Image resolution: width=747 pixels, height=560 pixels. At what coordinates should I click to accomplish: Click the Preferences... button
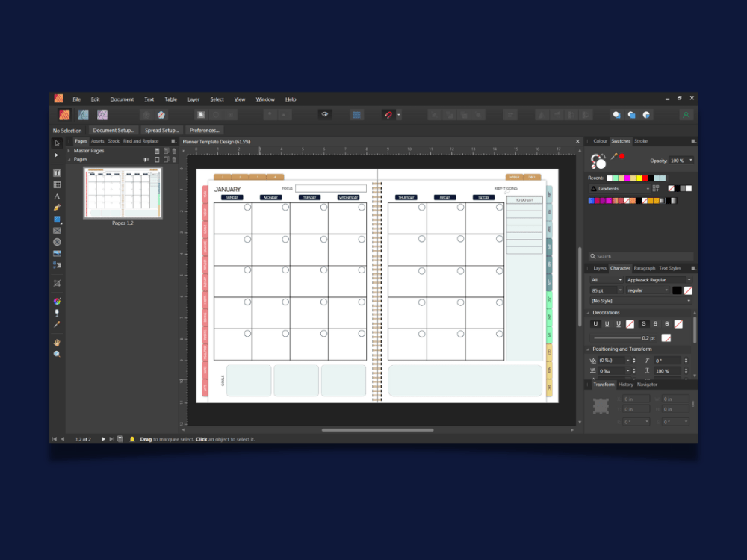205,131
